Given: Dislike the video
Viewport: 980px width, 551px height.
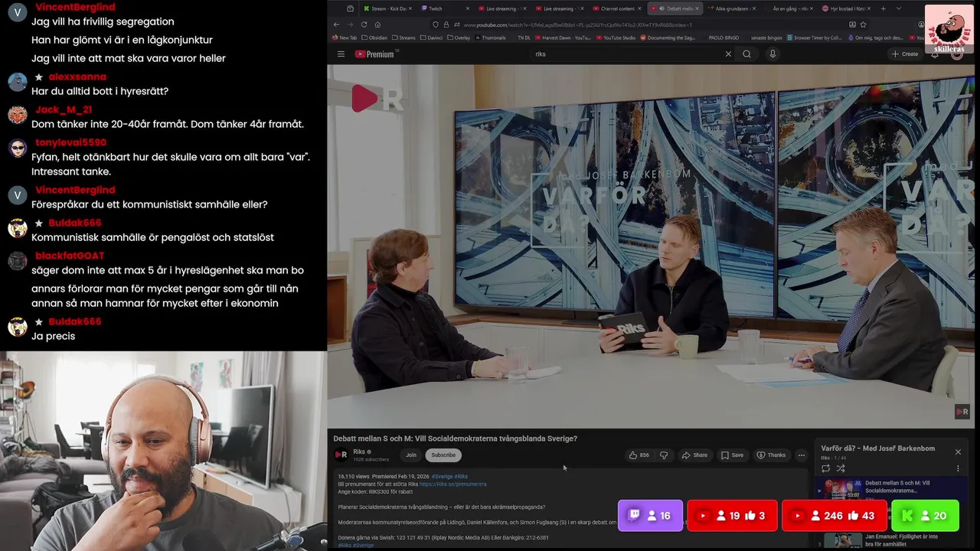Looking at the screenshot, I should (x=664, y=455).
